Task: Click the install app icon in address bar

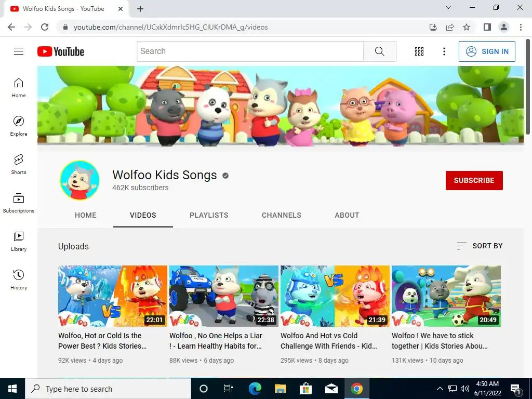Action: [433, 27]
